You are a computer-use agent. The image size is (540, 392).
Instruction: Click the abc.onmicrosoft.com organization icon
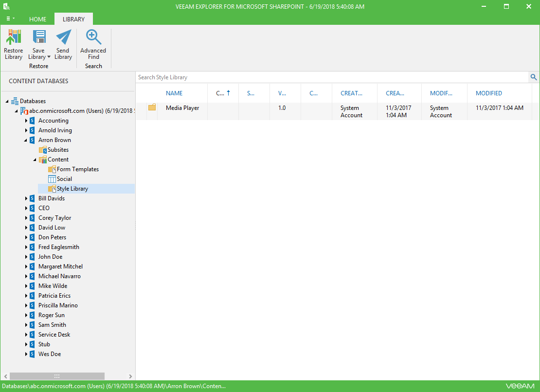coord(24,111)
